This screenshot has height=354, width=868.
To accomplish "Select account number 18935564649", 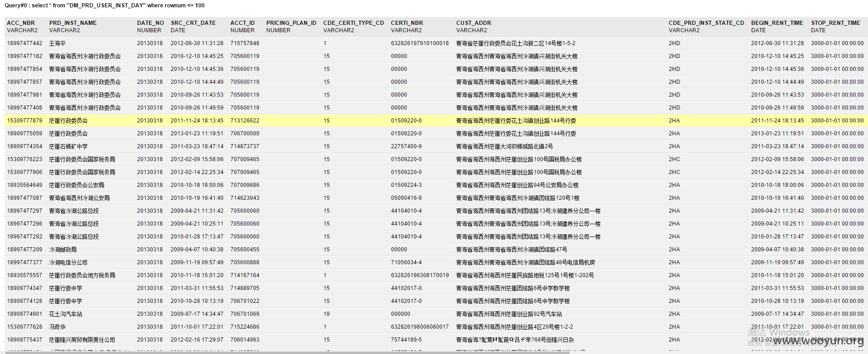I will click(x=24, y=185).
